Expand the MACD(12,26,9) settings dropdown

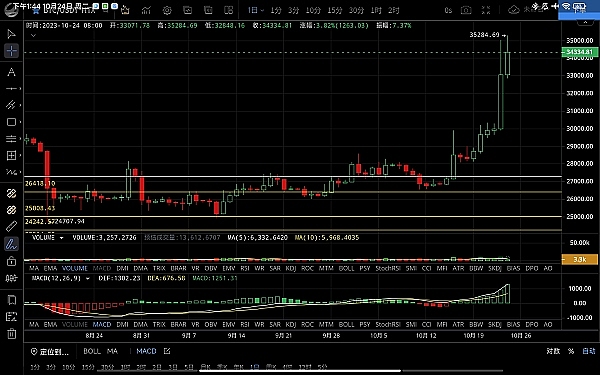(x=88, y=278)
